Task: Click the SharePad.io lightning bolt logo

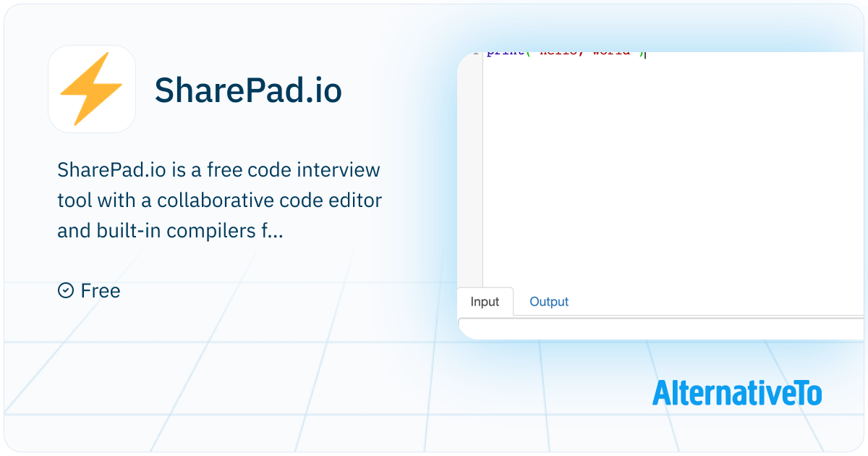Action: click(x=92, y=89)
